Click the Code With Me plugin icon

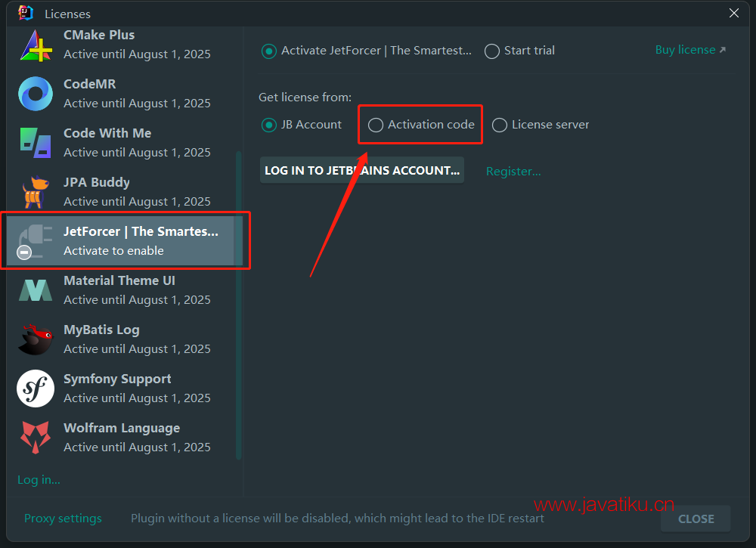[36, 143]
